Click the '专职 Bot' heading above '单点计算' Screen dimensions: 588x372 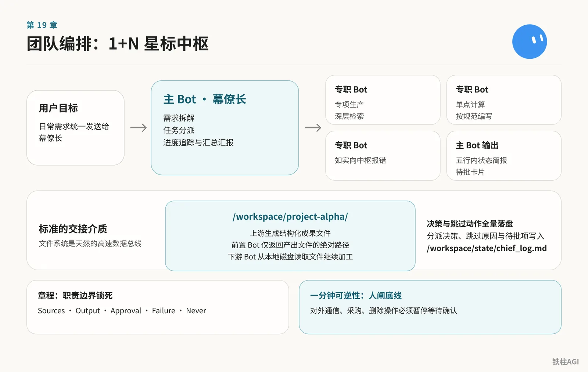(x=472, y=90)
